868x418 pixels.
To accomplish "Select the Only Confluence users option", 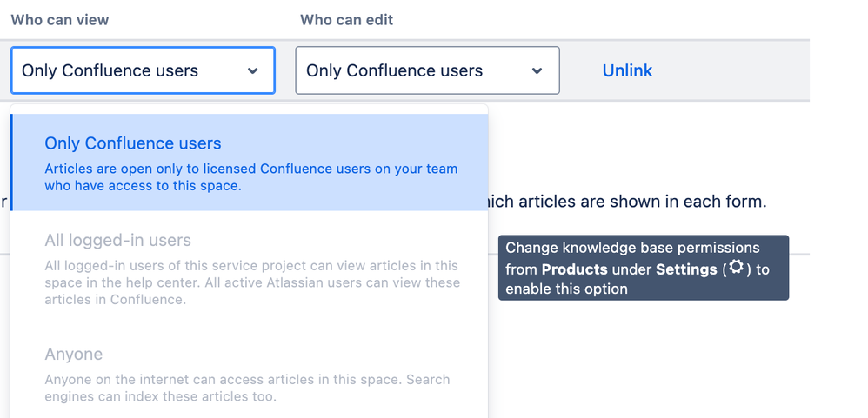I will (250, 163).
